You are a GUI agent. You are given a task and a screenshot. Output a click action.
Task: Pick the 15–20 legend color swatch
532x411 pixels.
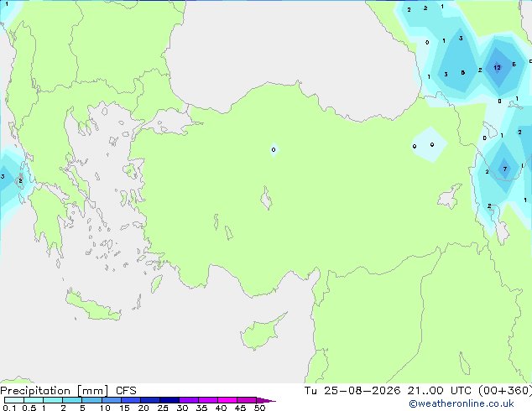(x=131, y=400)
